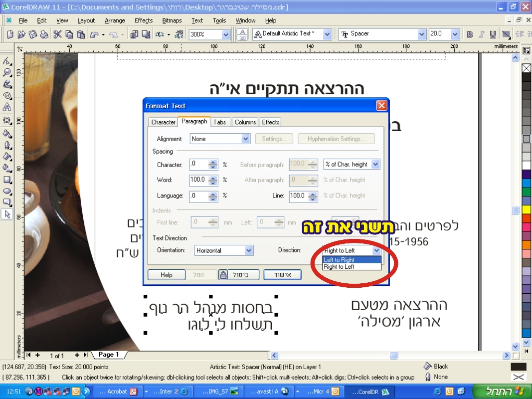Click the אישור OK button

click(283, 275)
